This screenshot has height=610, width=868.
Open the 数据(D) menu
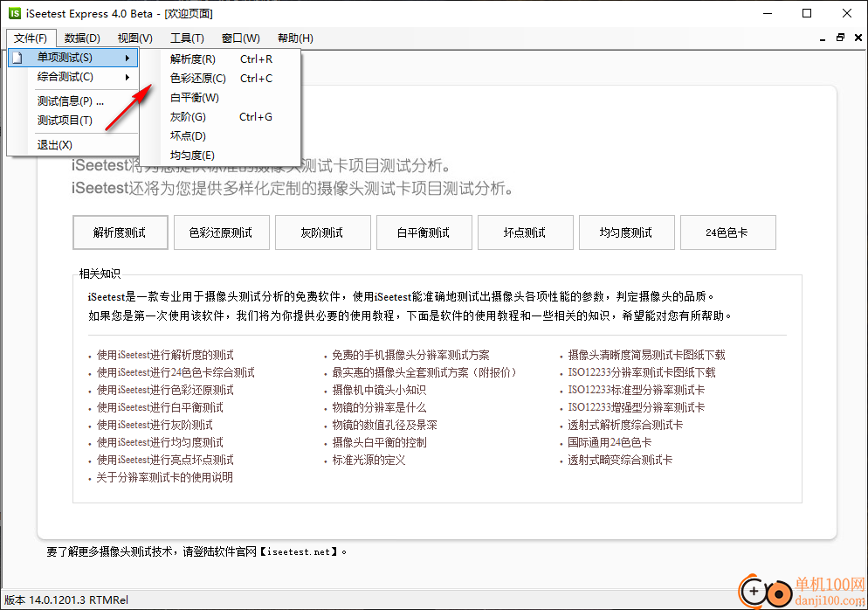pos(82,38)
